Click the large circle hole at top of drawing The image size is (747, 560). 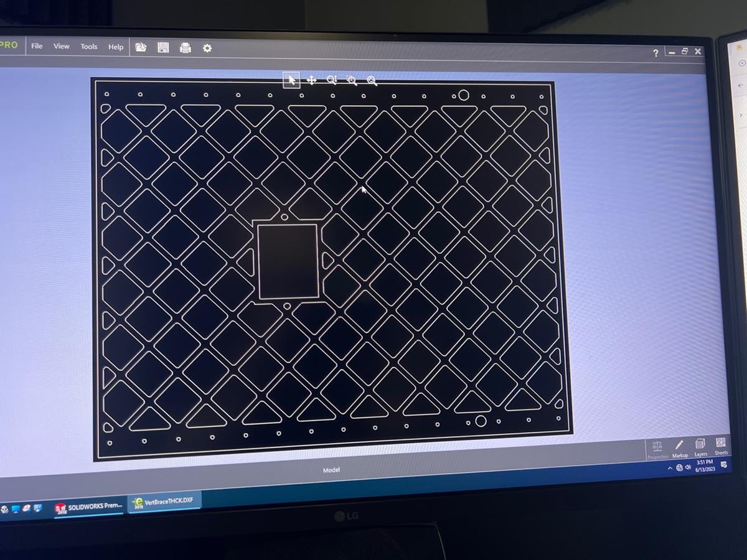coord(463,95)
